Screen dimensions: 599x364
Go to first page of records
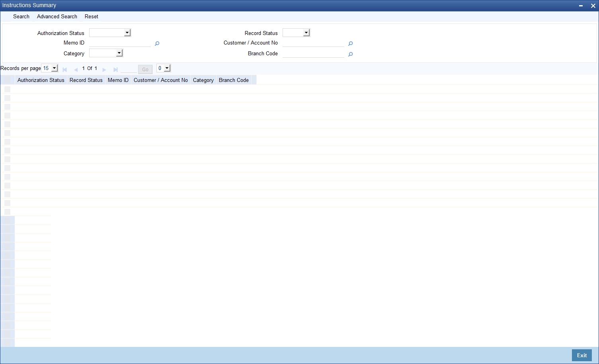64,69
